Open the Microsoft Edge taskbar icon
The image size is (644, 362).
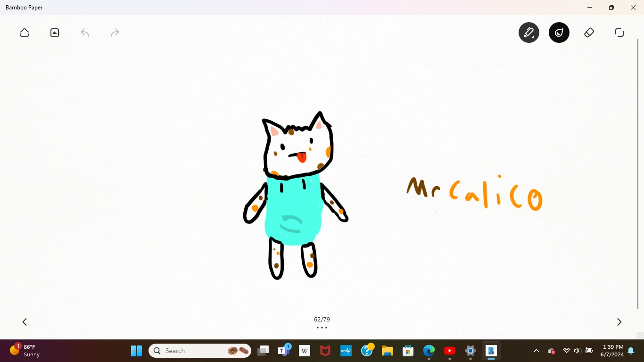coord(429,351)
